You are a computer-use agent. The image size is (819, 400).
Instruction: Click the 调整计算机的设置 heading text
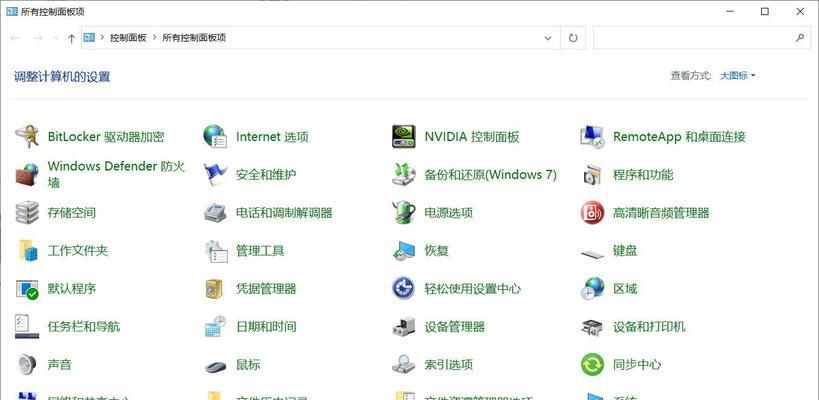[x=62, y=77]
